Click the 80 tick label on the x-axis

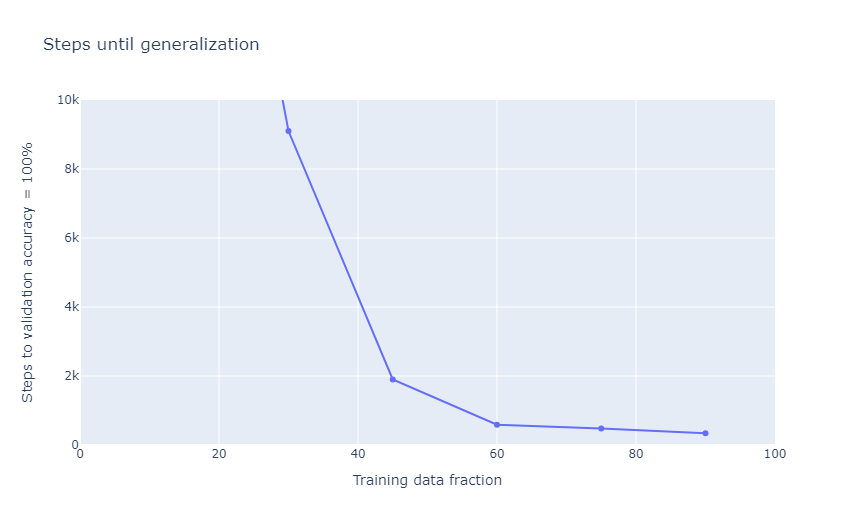(x=636, y=453)
